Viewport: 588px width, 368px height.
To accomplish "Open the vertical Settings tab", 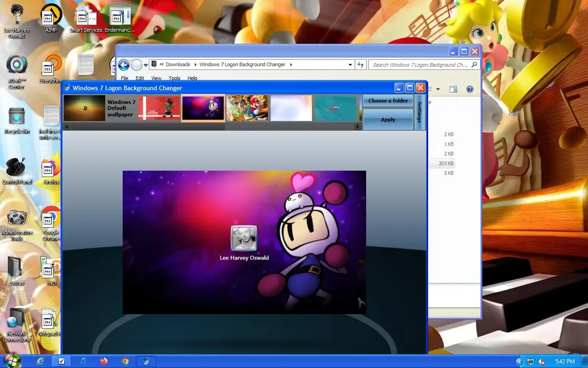I will pyautogui.click(x=419, y=112).
